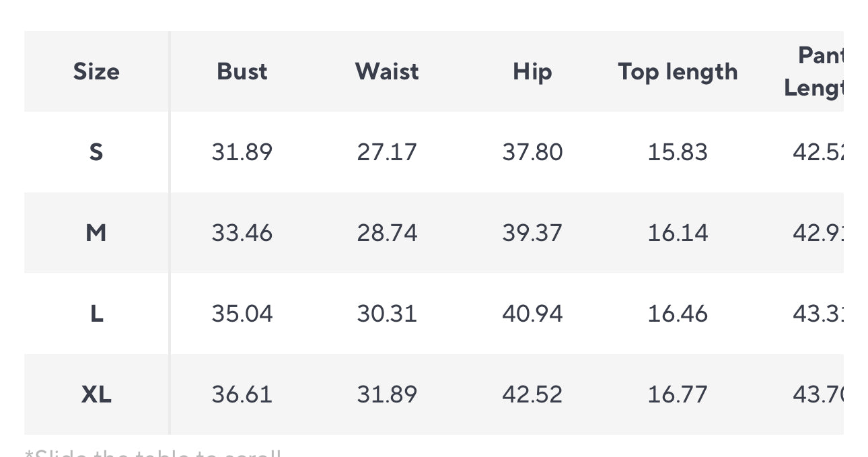Select the S size row label
The image size is (868, 457).
pos(96,152)
